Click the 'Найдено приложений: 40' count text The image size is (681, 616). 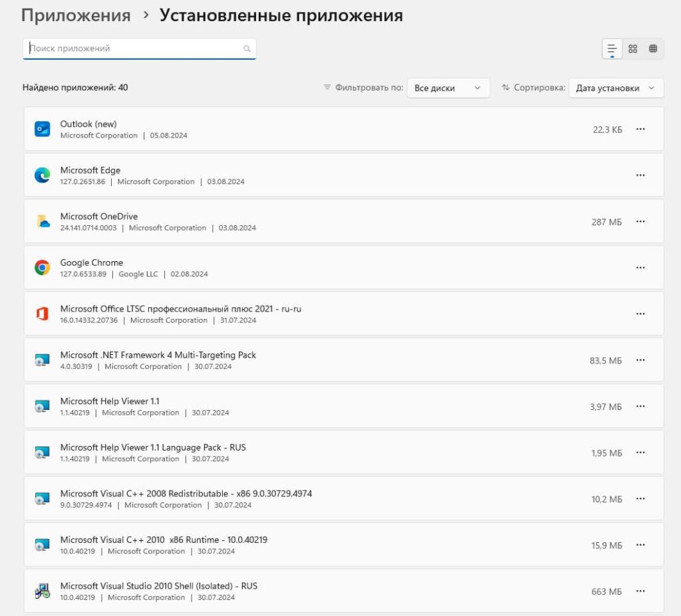(x=75, y=88)
